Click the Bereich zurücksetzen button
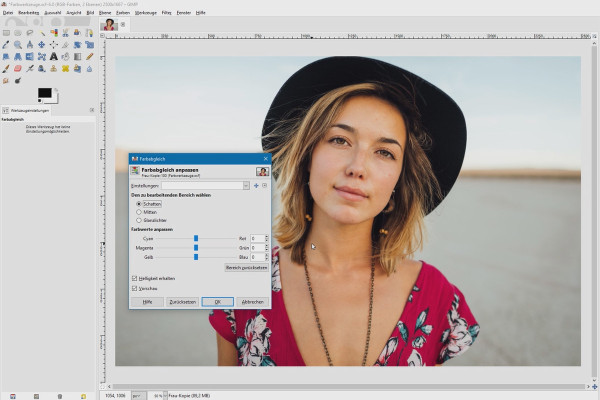 click(246, 268)
